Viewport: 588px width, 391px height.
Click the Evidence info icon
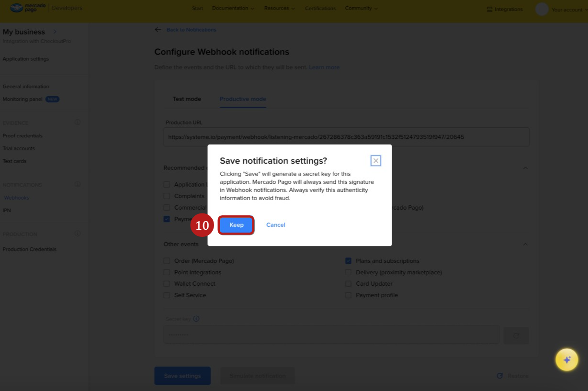pyautogui.click(x=78, y=123)
